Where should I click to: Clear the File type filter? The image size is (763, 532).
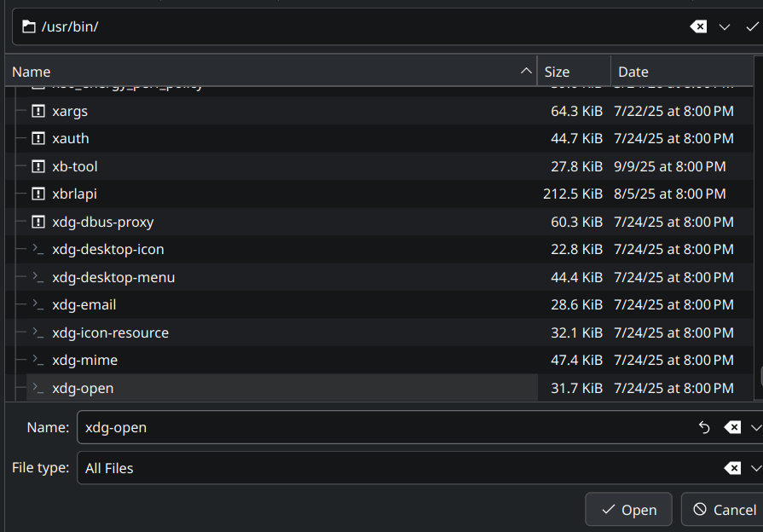coord(731,468)
